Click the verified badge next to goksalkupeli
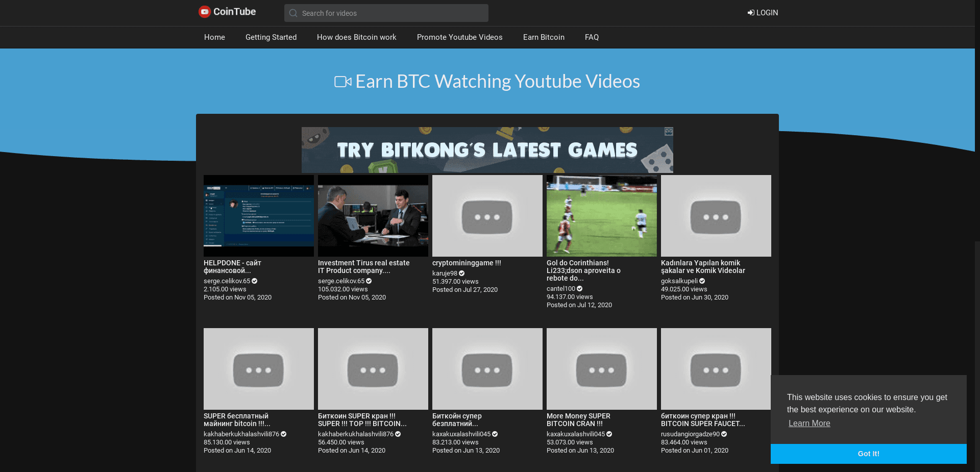 point(703,281)
